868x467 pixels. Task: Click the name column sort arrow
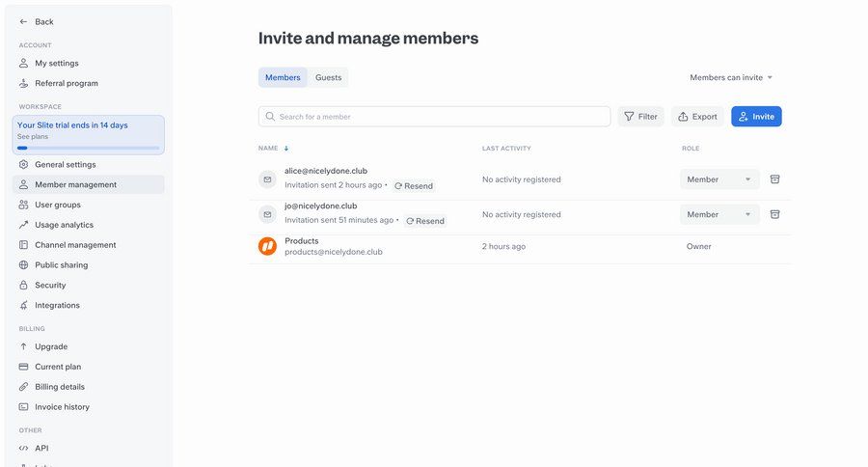pyautogui.click(x=286, y=149)
